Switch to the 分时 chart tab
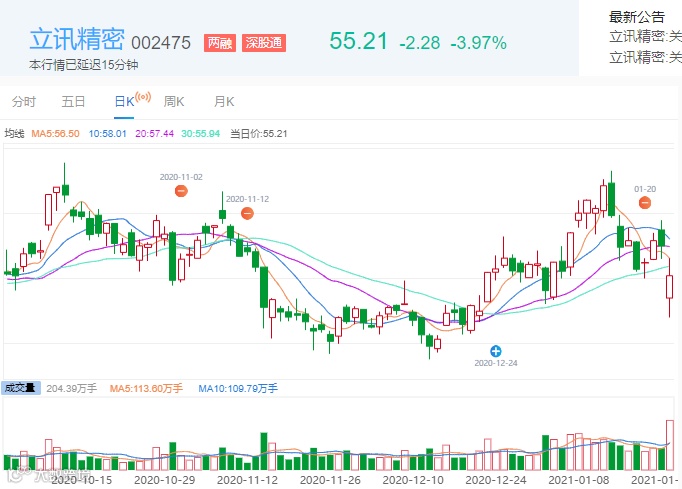This screenshot has height=489, width=682. (x=23, y=102)
